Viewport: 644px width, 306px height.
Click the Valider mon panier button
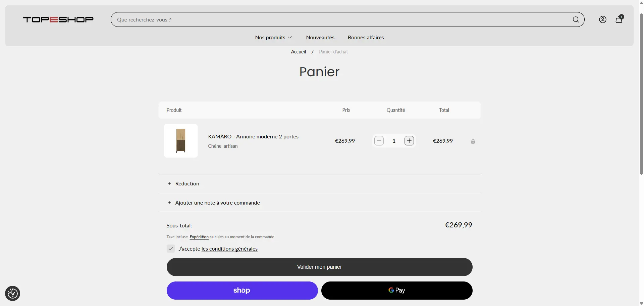tap(320, 267)
